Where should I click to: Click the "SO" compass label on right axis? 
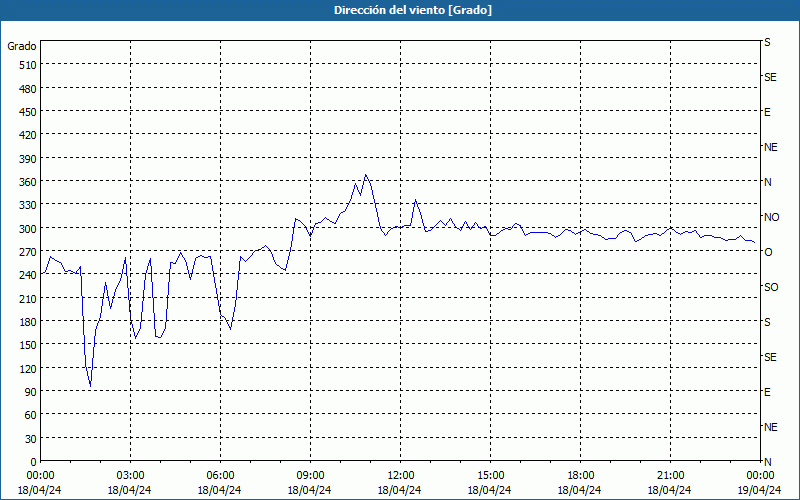(771, 287)
